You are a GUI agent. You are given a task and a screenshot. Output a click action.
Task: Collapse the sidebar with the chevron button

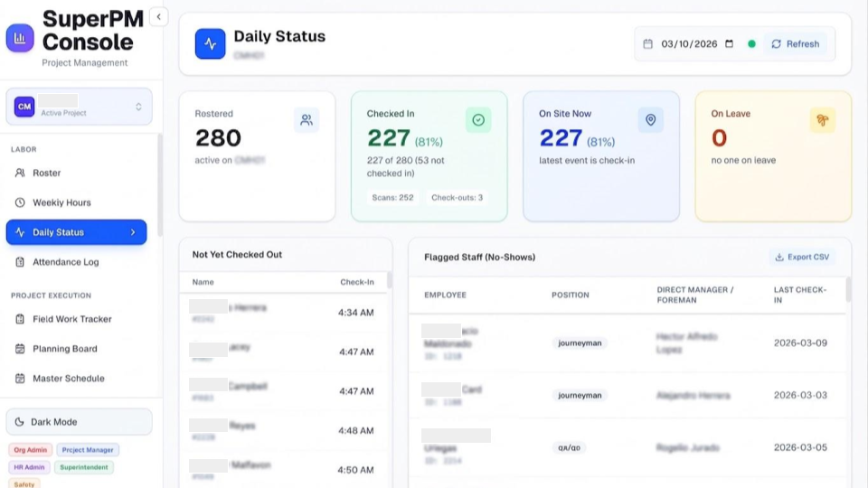click(x=159, y=16)
